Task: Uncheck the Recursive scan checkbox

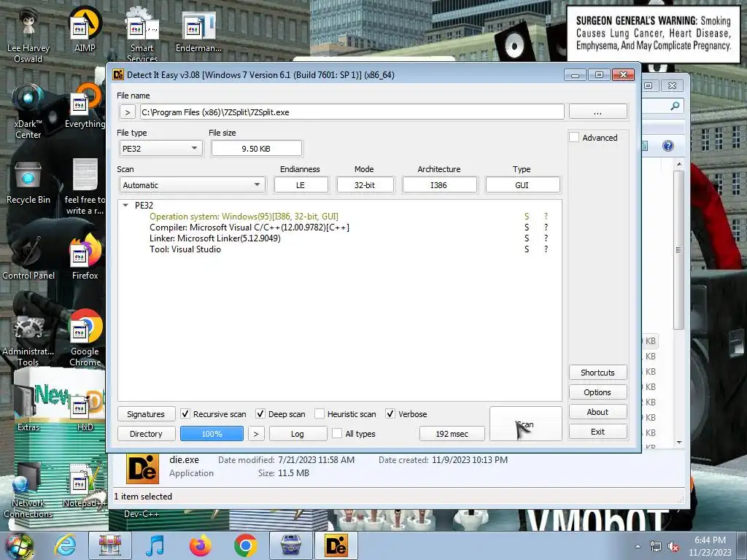Action: pyautogui.click(x=185, y=414)
